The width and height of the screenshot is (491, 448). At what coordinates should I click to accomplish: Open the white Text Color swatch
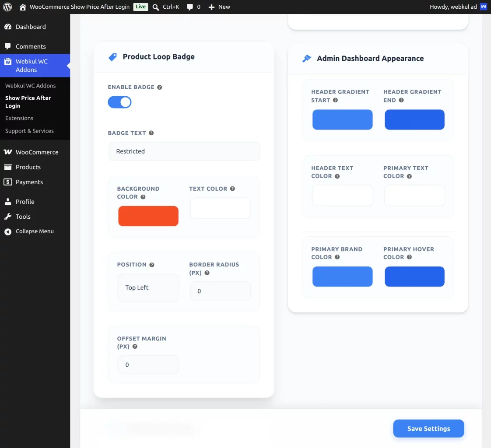point(221,208)
